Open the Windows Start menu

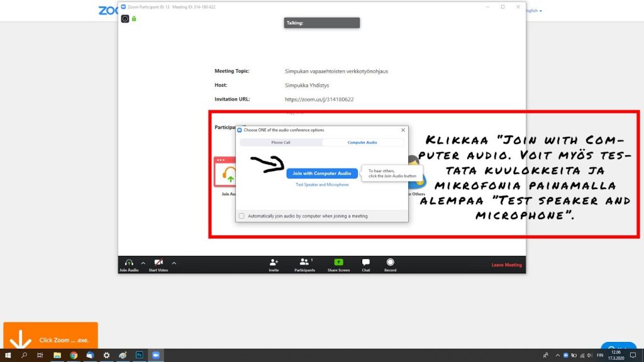[x=8, y=356]
